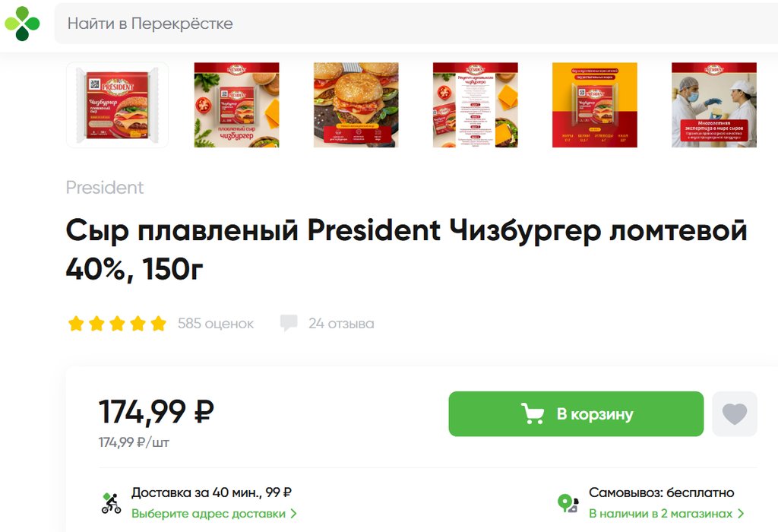The height and width of the screenshot is (532, 778).
Task: Click the five-star rating
Action: click(x=117, y=324)
